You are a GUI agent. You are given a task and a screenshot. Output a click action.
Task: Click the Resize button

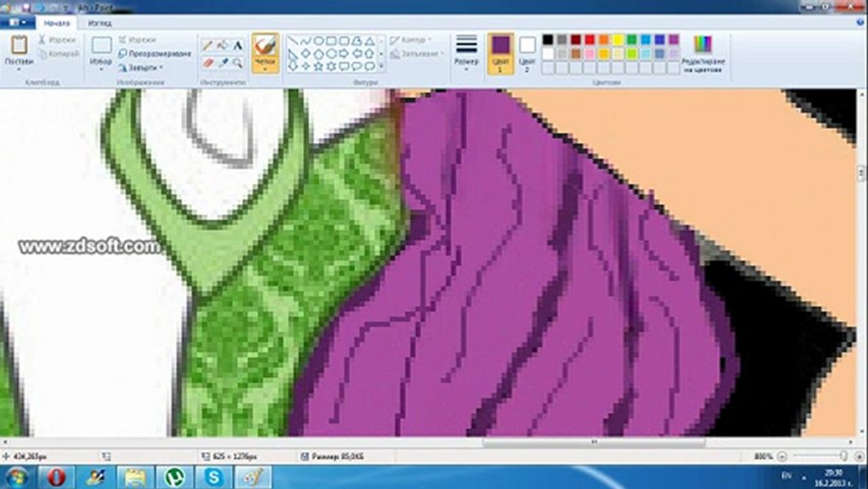(154, 54)
